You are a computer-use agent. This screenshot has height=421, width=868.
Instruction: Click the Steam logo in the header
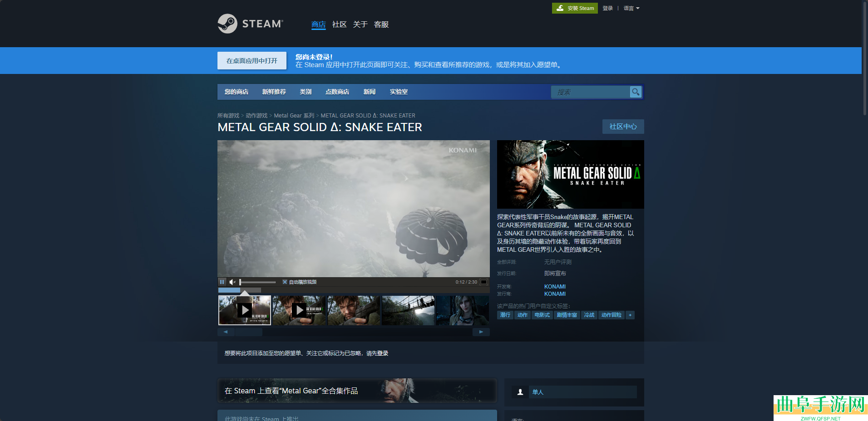[x=251, y=24]
